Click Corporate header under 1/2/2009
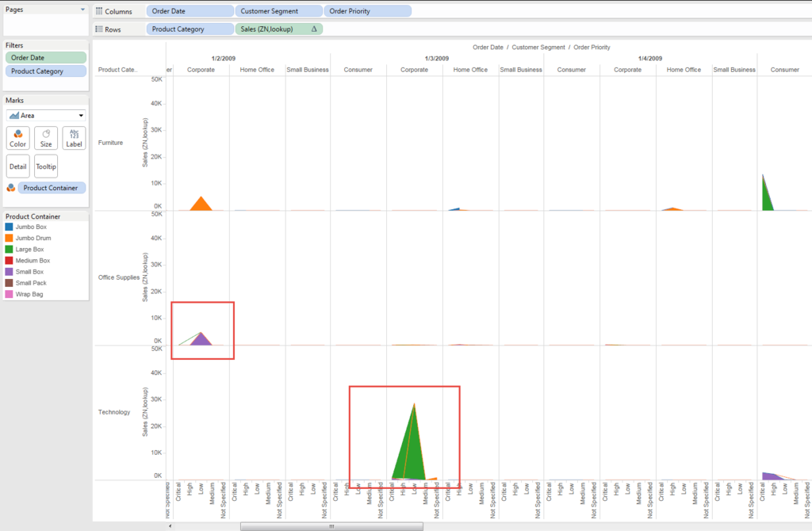 point(201,70)
